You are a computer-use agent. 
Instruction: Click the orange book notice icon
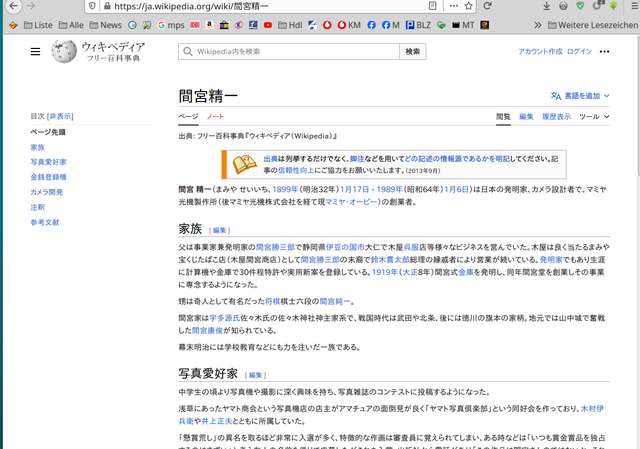[243, 163]
